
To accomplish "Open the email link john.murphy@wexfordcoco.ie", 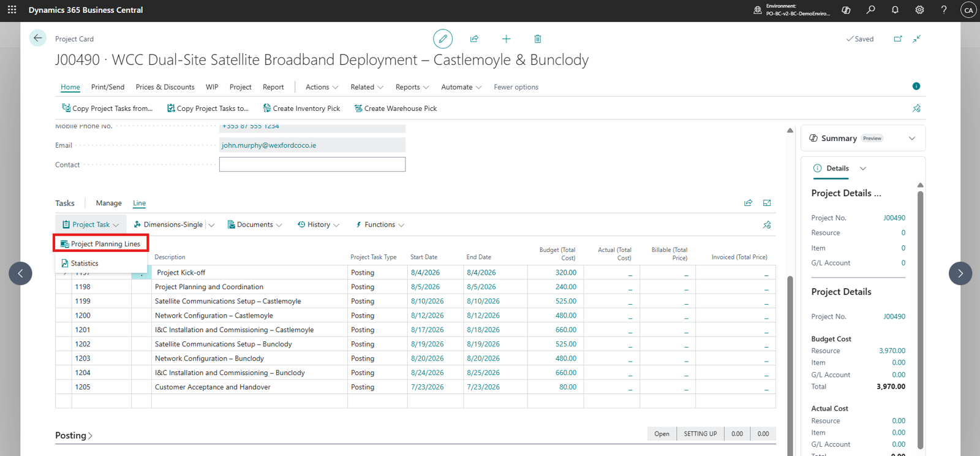I will [x=269, y=145].
